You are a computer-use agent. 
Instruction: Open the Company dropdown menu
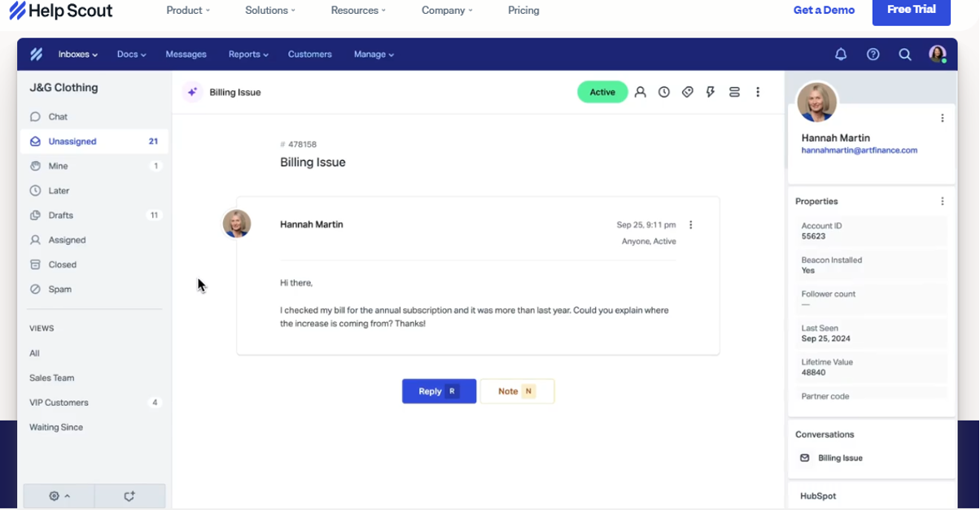446,11
